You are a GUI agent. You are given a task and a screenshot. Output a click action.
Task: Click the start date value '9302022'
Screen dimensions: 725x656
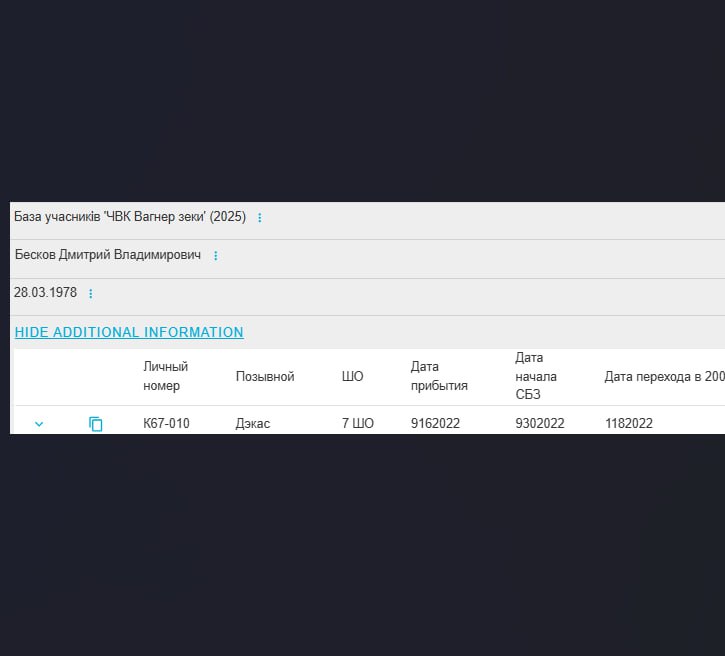[x=540, y=424]
